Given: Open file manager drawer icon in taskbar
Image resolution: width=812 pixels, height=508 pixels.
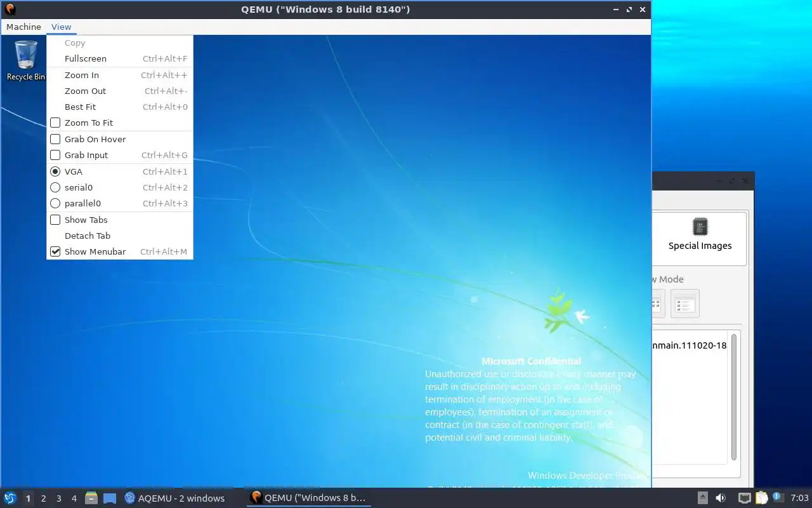Looking at the screenshot, I should coord(91,498).
